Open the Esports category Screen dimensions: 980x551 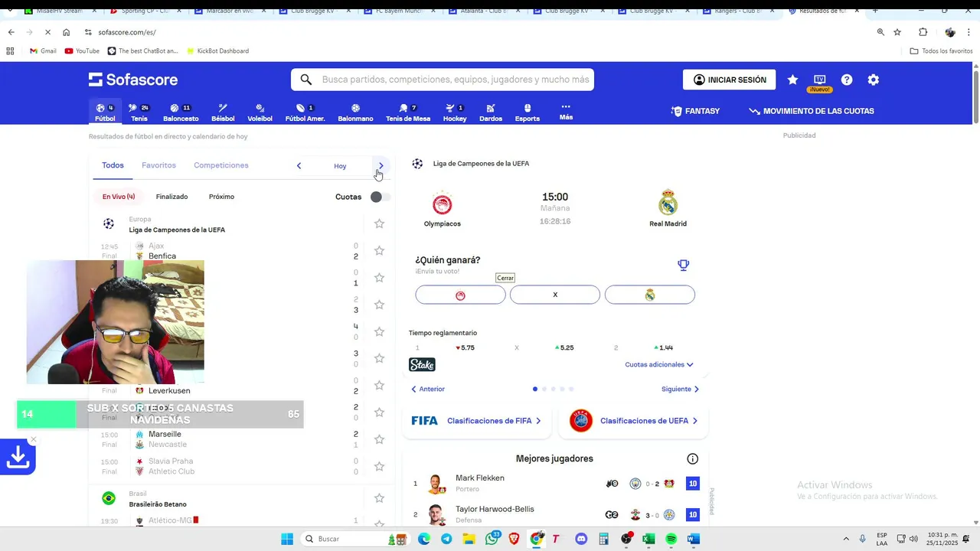(528, 112)
